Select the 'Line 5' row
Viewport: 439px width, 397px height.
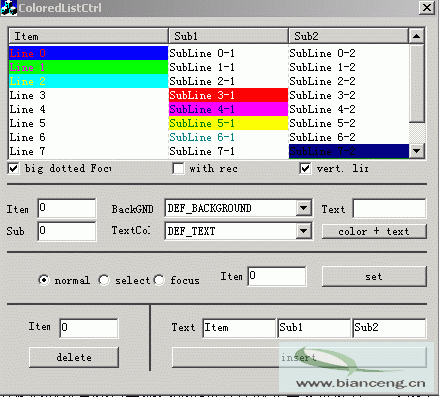tap(88, 123)
